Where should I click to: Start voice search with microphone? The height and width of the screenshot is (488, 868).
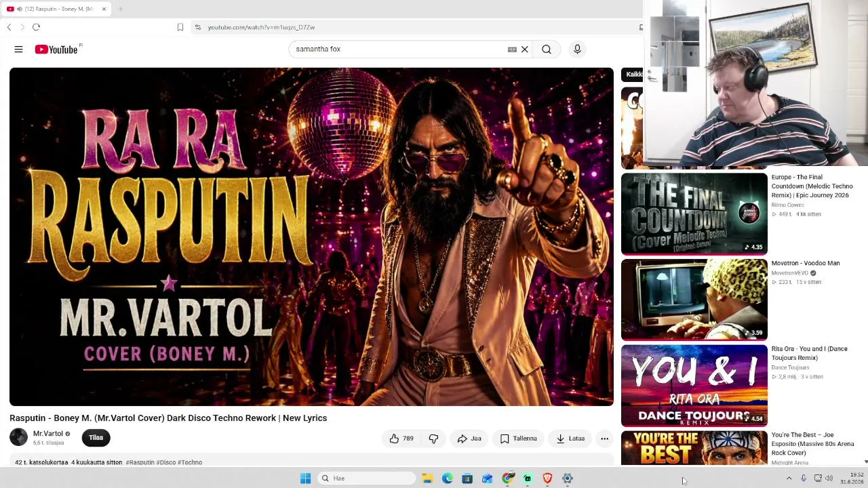click(x=578, y=49)
